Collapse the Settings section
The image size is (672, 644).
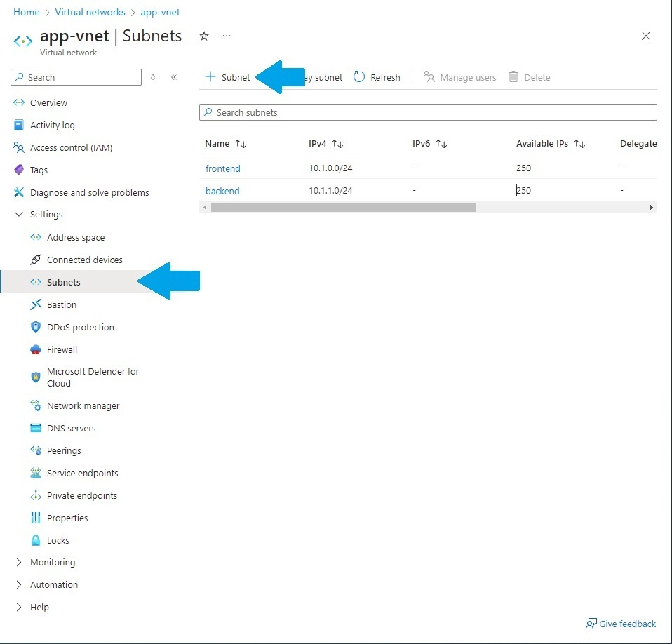pos(19,215)
